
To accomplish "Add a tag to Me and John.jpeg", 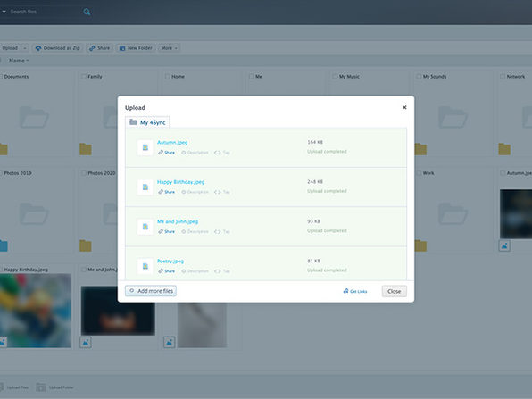I will pyautogui.click(x=222, y=231).
